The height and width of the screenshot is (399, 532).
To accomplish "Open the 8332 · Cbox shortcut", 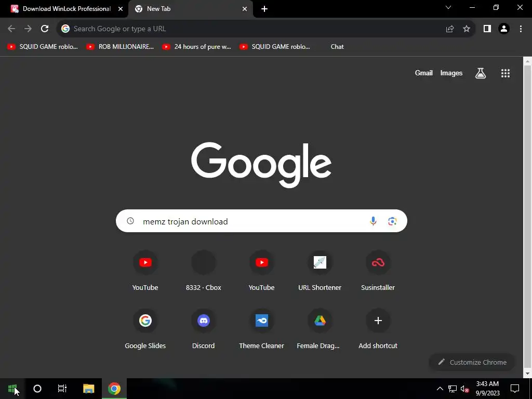I will pos(204,271).
